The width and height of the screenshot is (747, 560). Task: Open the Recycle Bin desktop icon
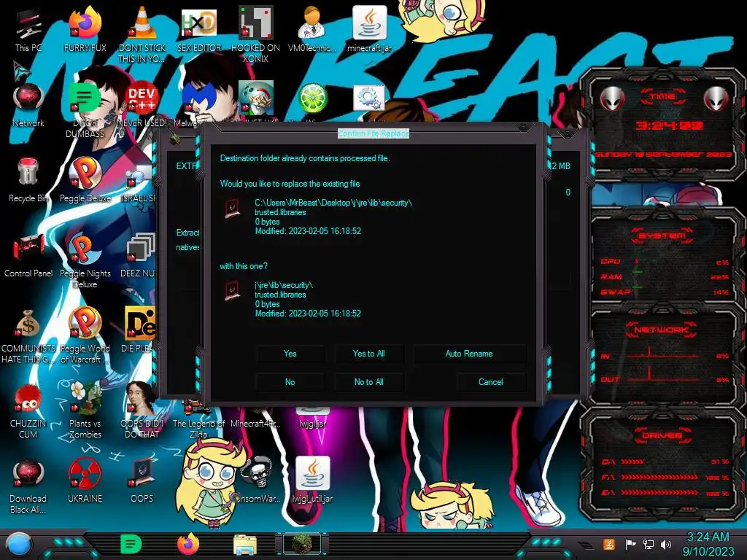click(28, 180)
